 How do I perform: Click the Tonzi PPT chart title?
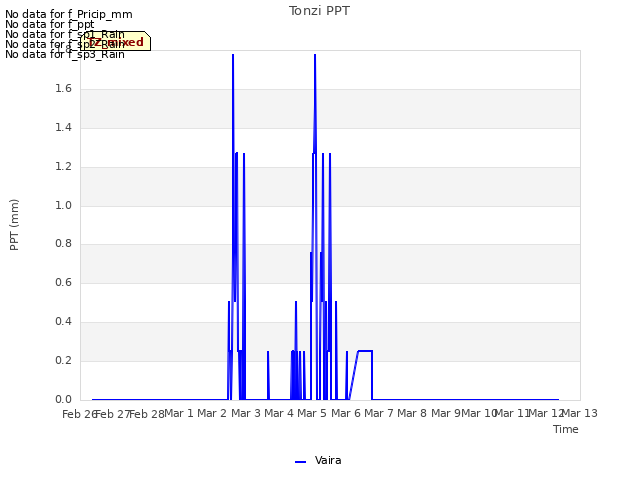click(319, 11)
